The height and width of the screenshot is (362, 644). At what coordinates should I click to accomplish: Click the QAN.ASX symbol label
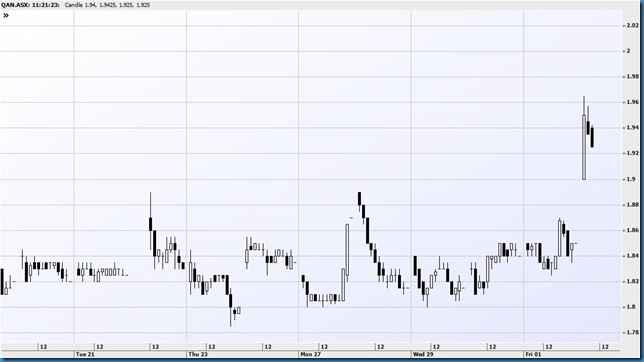tap(15, 5)
